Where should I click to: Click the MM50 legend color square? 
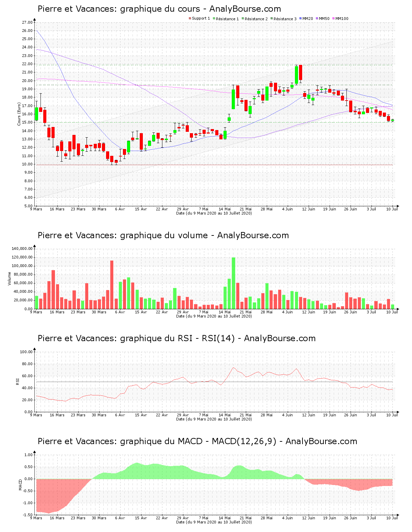(x=317, y=19)
